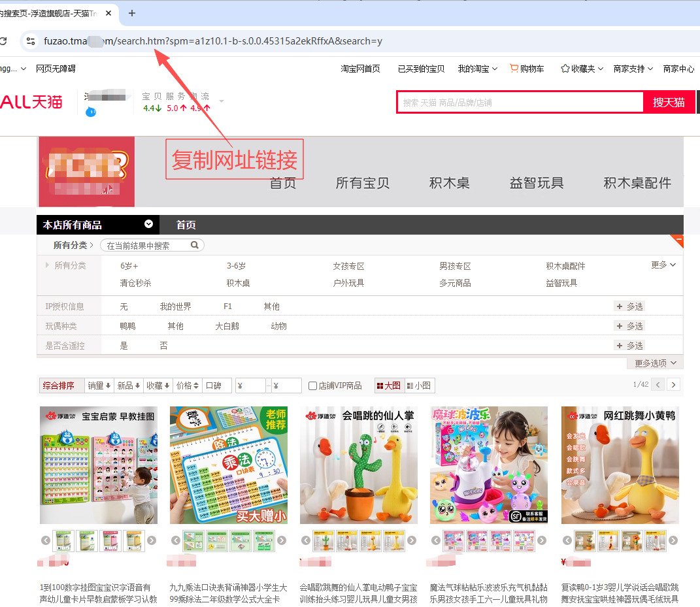The image size is (700, 607).
Task: Previous thumbnail arrow under 魔球波波乐 product
Action: point(436,540)
